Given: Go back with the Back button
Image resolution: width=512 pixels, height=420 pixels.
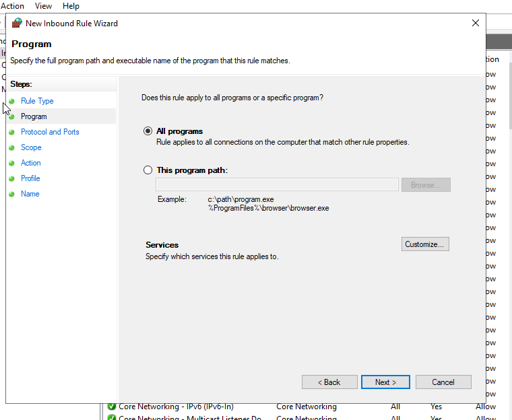Looking at the screenshot, I should pos(329,382).
